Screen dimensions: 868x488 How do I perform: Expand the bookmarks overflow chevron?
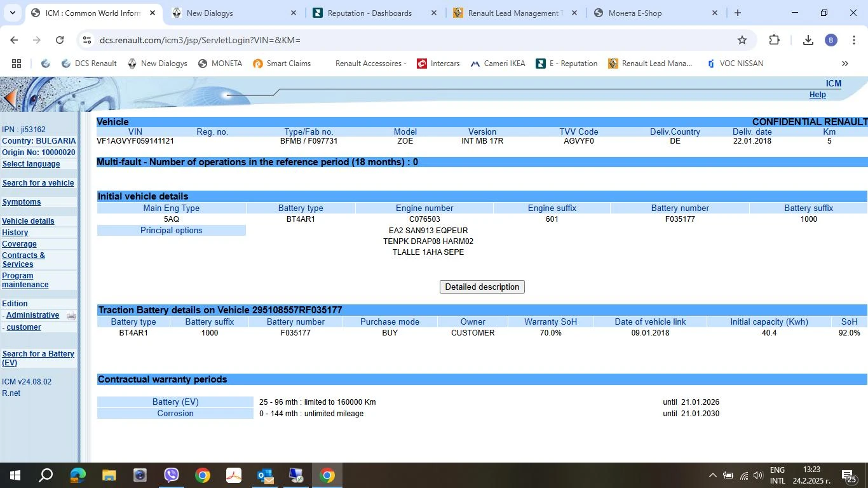845,64
